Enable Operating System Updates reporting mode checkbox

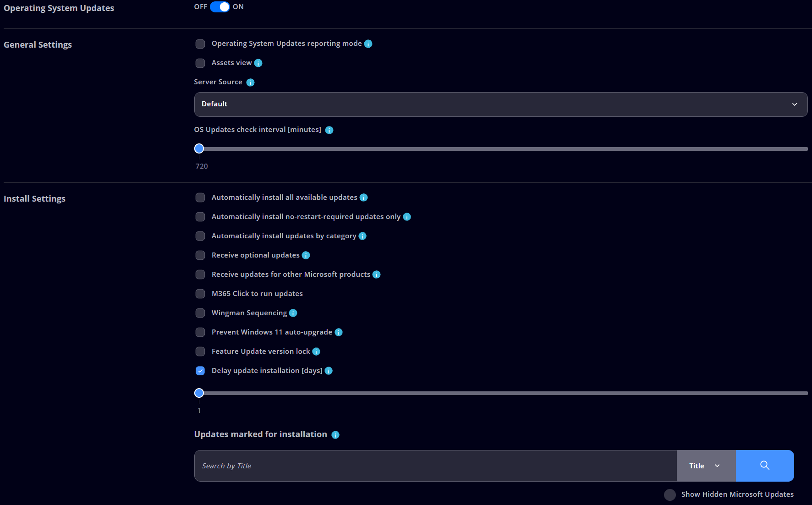point(200,44)
